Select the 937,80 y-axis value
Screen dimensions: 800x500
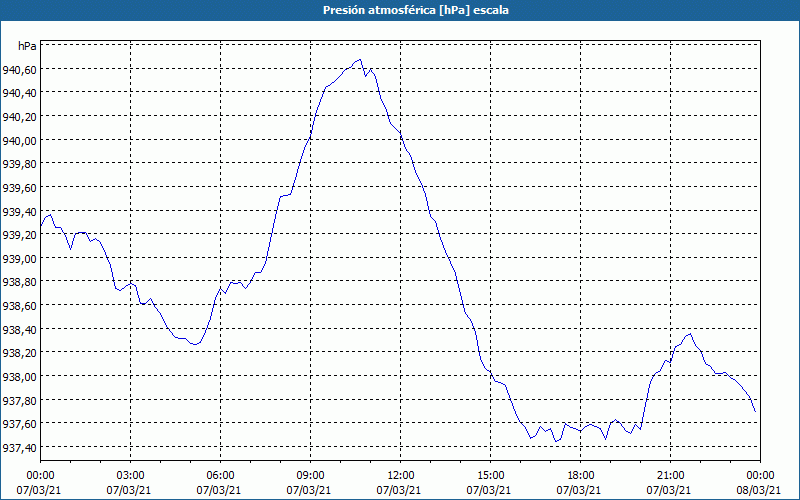(19, 401)
